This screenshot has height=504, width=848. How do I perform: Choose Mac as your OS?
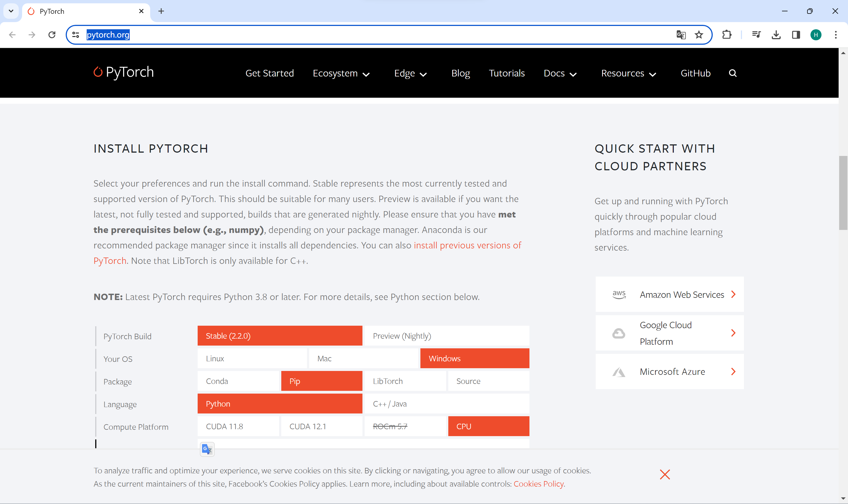[x=363, y=359]
